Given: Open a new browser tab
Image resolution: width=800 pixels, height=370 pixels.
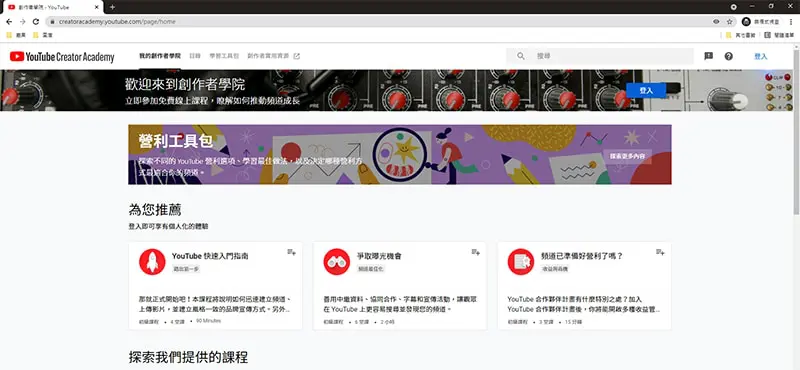Looking at the screenshot, I should pos(112,7).
